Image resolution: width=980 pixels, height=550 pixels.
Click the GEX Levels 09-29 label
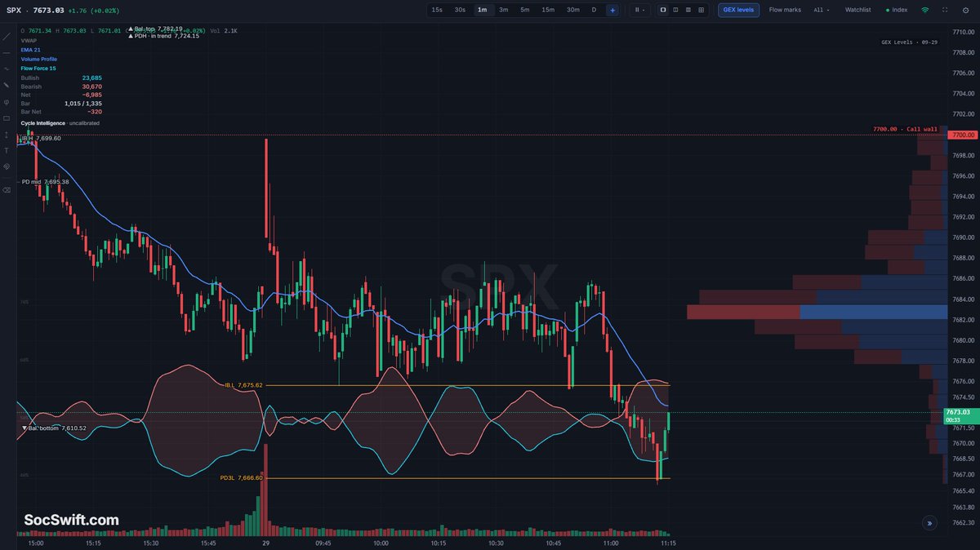[x=909, y=42]
